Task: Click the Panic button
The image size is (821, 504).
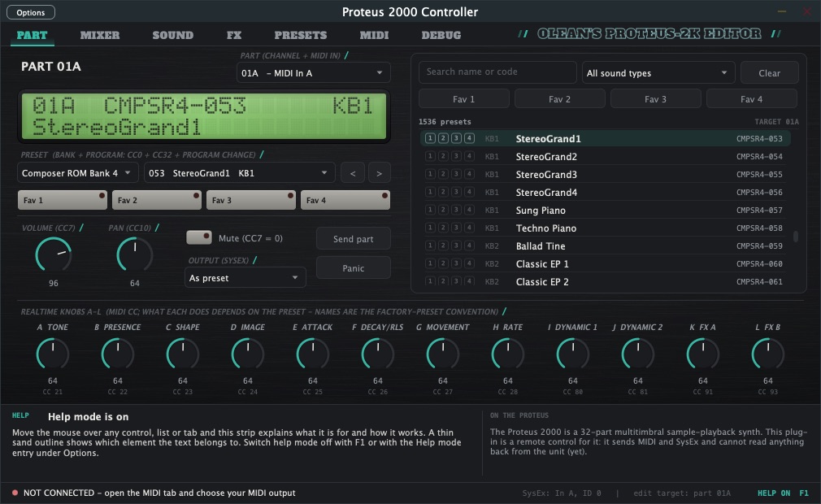Action: [354, 268]
